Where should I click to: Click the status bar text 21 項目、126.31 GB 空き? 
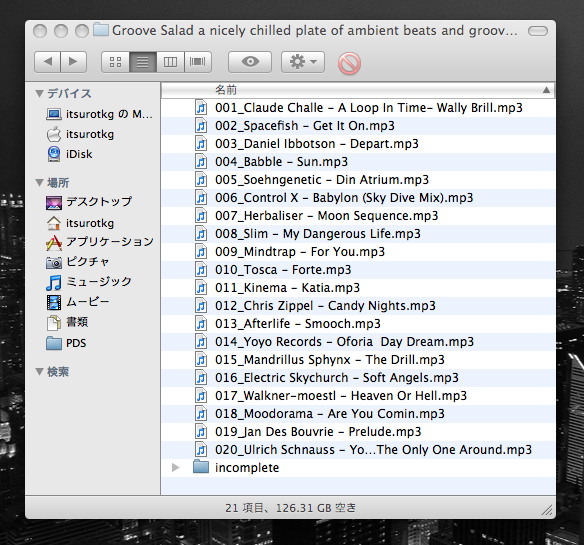[x=291, y=508]
